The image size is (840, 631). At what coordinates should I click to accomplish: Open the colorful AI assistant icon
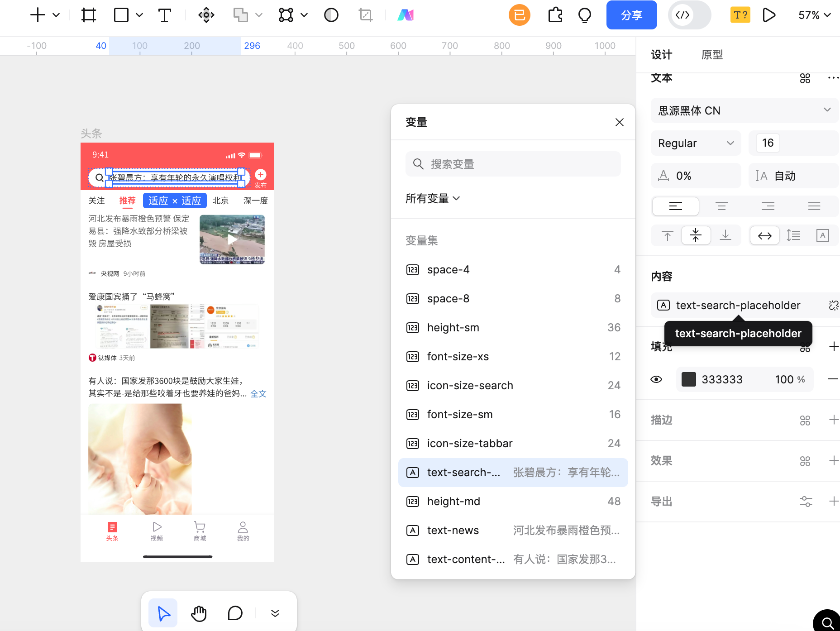[406, 15]
